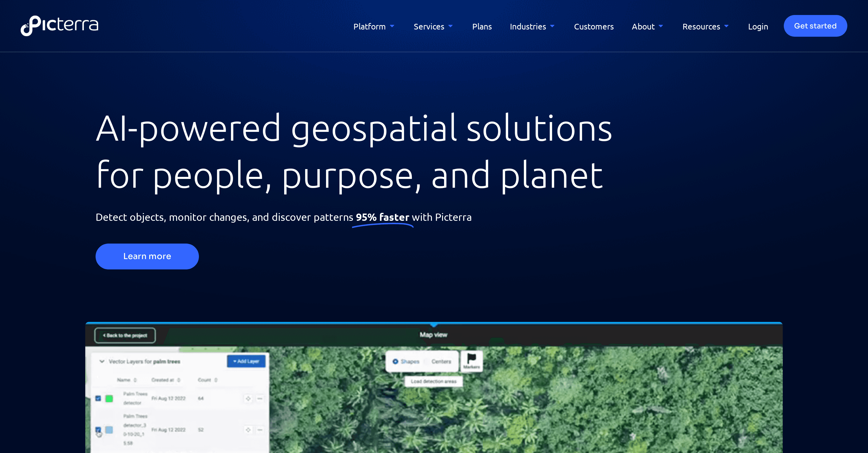Zoom to the first Palm Trees detector layer

click(248, 398)
